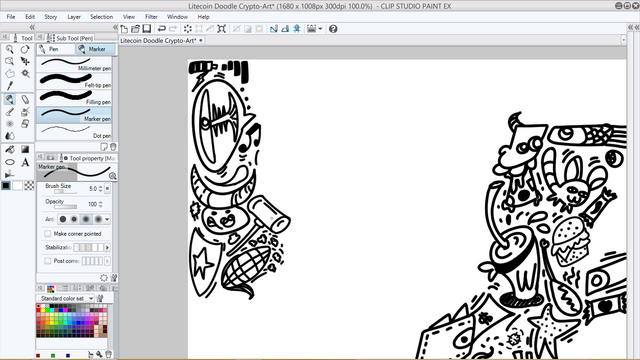Screen dimensions: 640x360
Task: Expand the Post correction arrow
Action: click(x=107, y=260)
